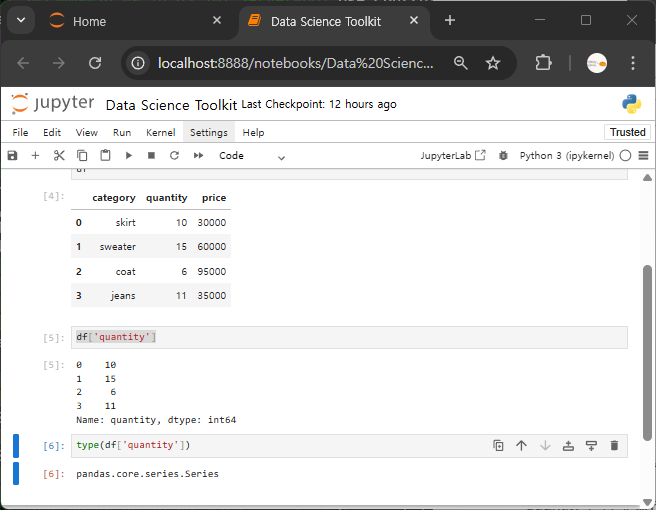Reload the page
Viewport: 656px width, 510px height.
pos(95,63)
